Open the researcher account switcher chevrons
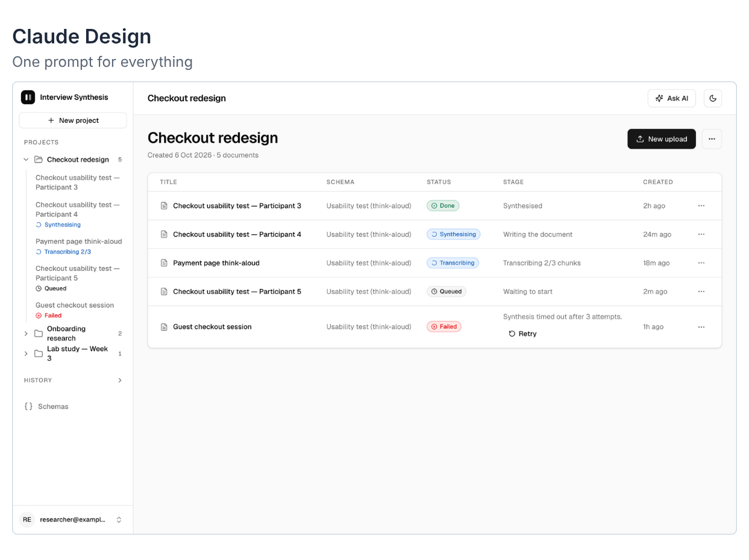The height and width of the screenshot is (560, 749). pyautogui.click(x=119, y=520)
